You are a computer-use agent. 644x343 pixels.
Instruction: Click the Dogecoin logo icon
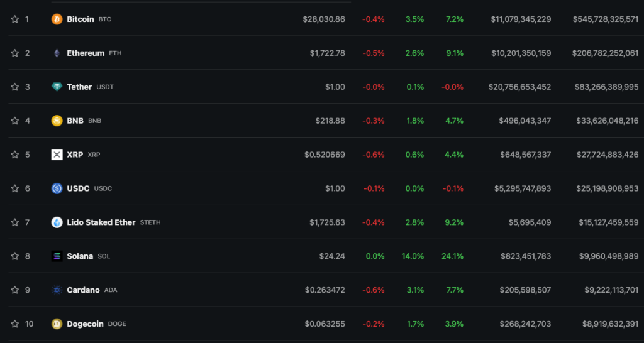[57, 324]
